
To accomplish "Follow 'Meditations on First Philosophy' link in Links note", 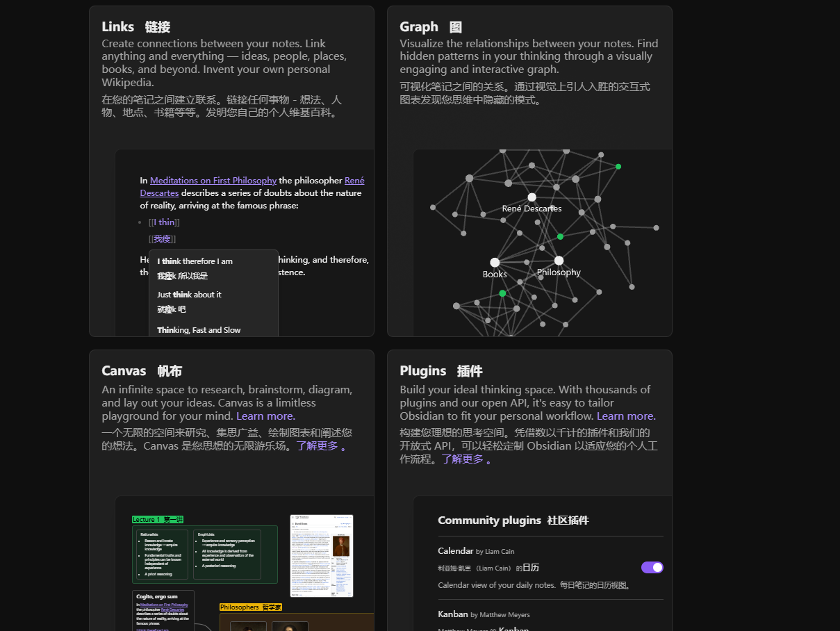I will tap(213, 181).
